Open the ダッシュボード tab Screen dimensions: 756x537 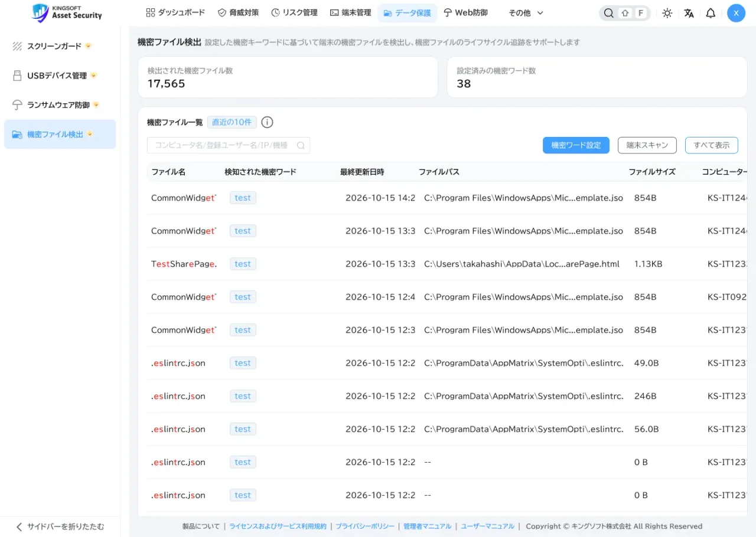(175, 12)
